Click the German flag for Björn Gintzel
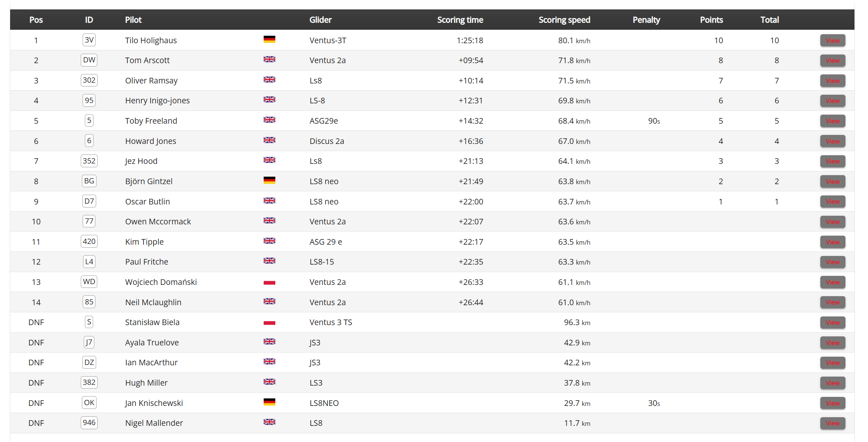Viewport: 868px width, 442px height. [x=269, y=180]
